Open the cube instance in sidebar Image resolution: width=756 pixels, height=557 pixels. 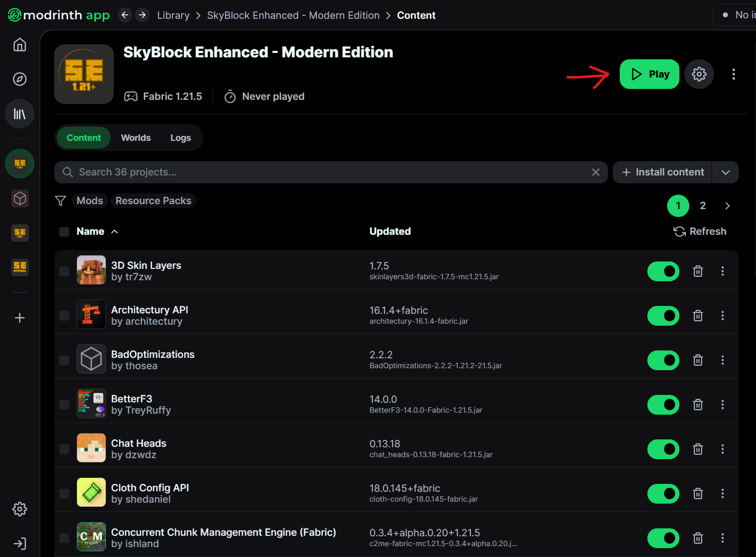pyautogui.click(x=20, y=198)
